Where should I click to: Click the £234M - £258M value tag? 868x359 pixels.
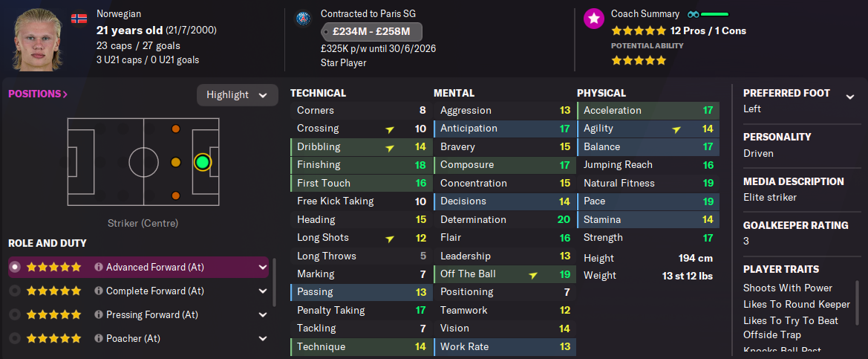[x=372, y=32]
